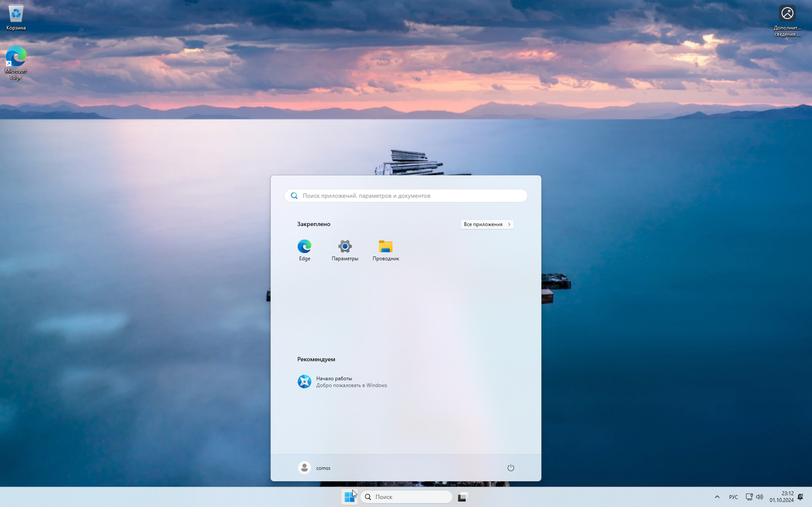Open network status tray icon
The image size is (812, 507).
[749, 497]
